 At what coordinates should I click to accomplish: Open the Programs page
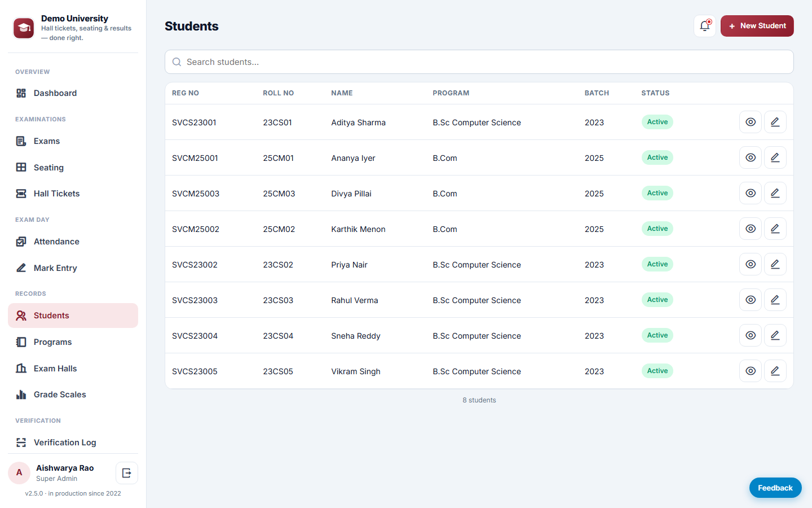[x=73, y=342]
